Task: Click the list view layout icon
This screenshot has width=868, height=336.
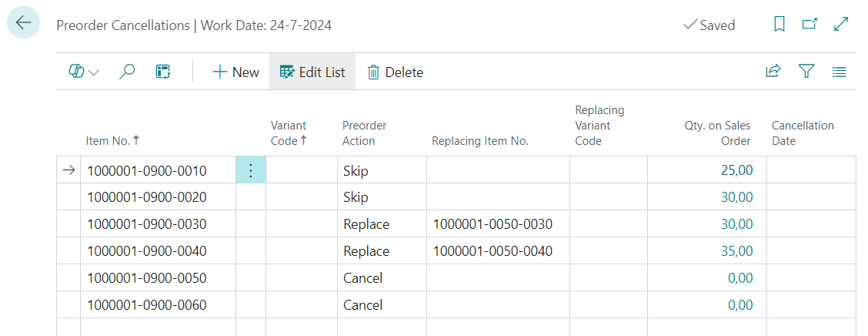Action: [x=840, y=72]
